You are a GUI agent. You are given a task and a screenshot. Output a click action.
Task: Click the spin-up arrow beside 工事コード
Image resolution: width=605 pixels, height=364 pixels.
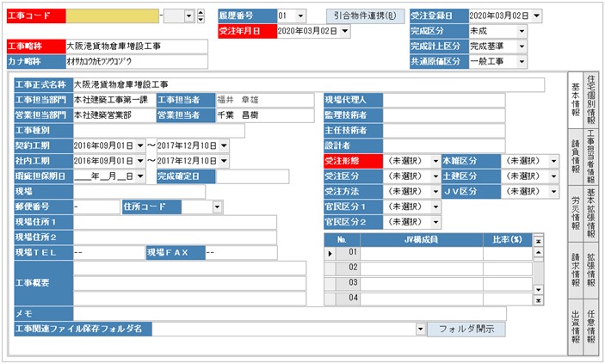pyautogui.click(x=201, y=13)
